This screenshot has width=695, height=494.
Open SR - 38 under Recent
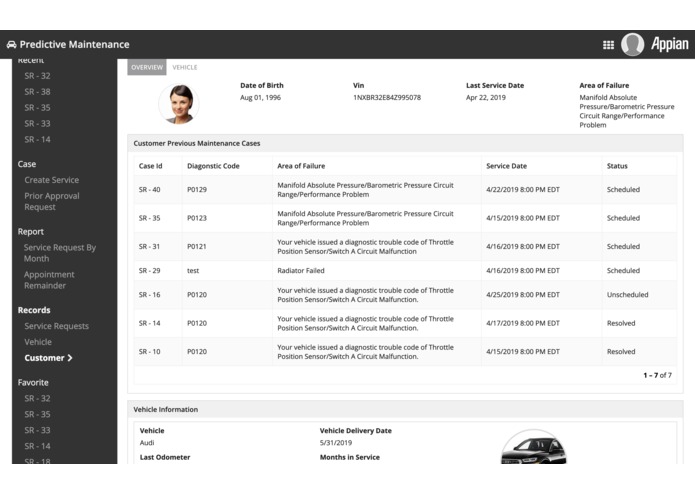coord(37,92)
